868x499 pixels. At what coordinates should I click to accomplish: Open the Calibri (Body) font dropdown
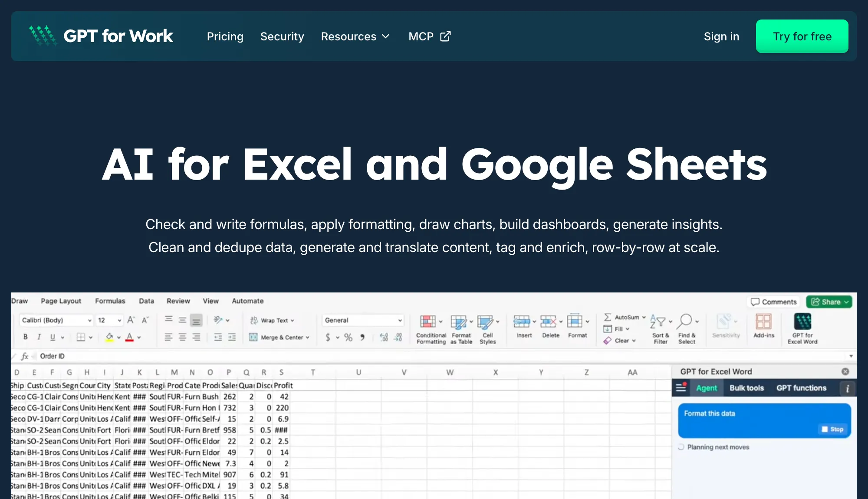click(56, 320)
